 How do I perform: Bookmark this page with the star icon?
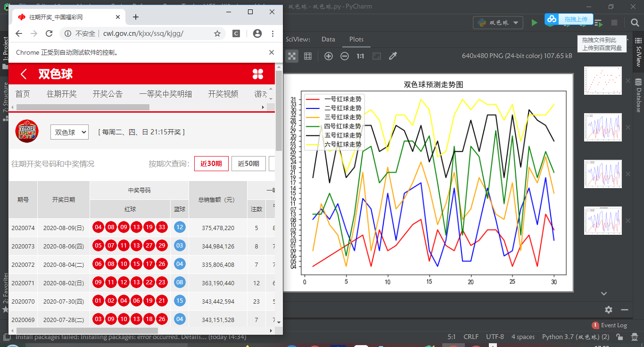[217, 33]
